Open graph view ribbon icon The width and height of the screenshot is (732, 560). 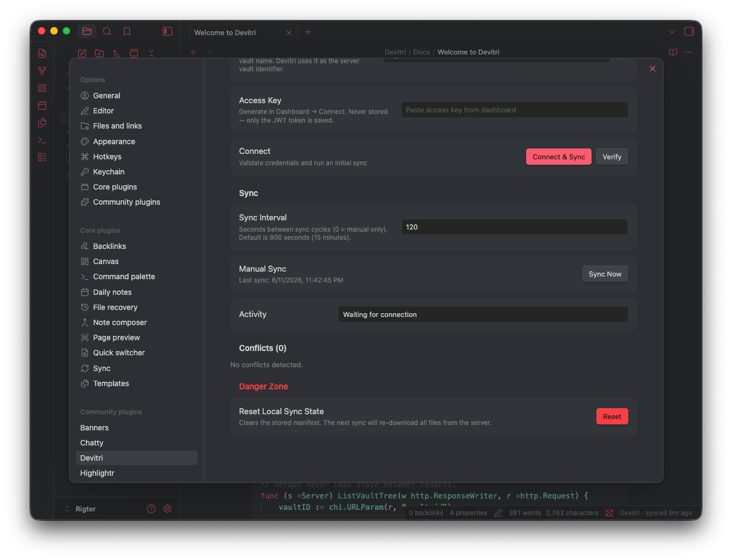click(x=42, y=71)
